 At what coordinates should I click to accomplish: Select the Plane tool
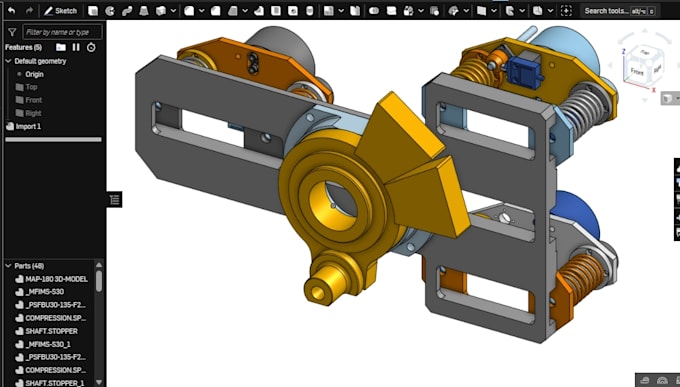point(481,11)
